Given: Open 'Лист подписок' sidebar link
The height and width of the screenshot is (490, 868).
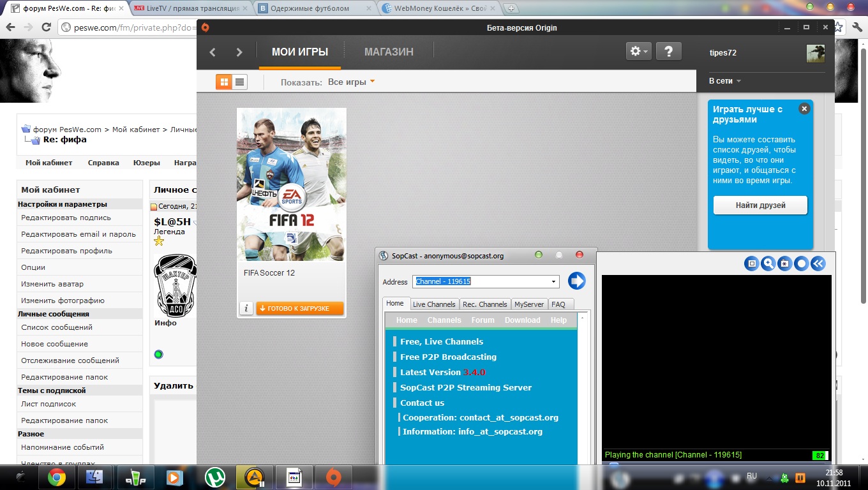Looking at the screenshot, I should [49, 404].
